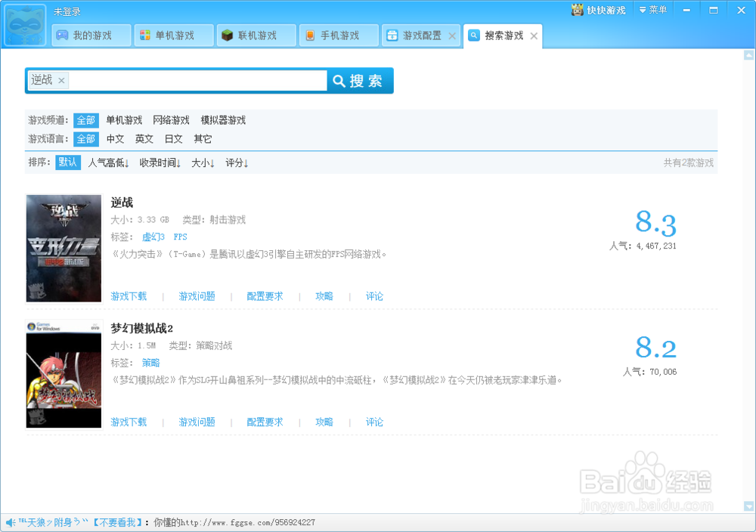
Task: Open the 虚幻3 tag link
Action: [x=153, y=237]
